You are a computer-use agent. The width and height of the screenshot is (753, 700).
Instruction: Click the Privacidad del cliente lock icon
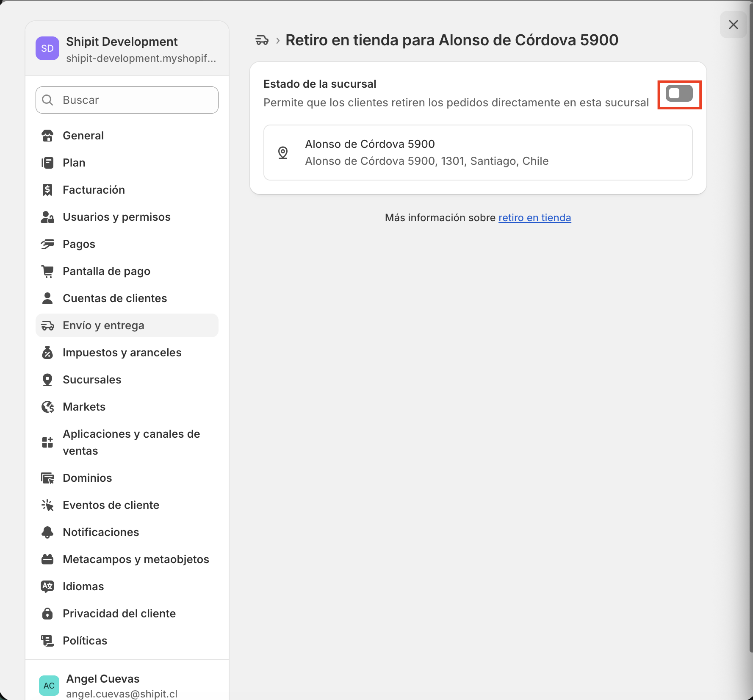tap(47, 614)
